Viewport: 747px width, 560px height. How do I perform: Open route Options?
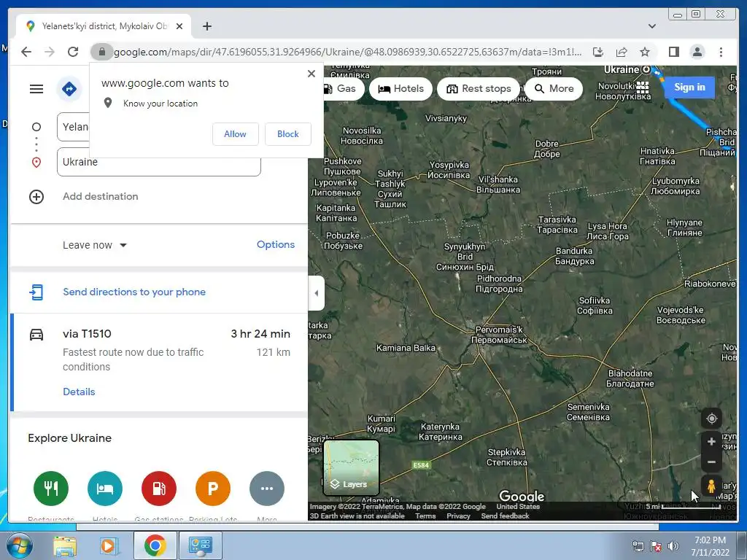pyautogui.click(x=275, y=244)
